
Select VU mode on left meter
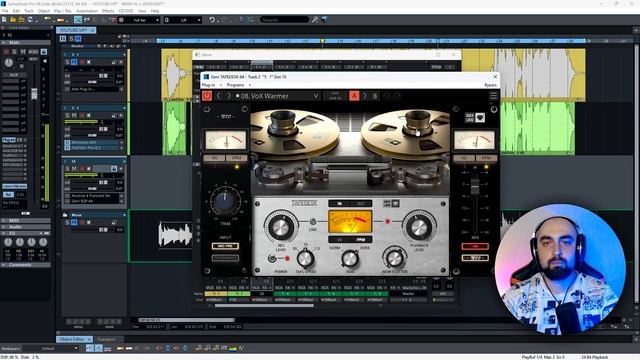(214, 158)
